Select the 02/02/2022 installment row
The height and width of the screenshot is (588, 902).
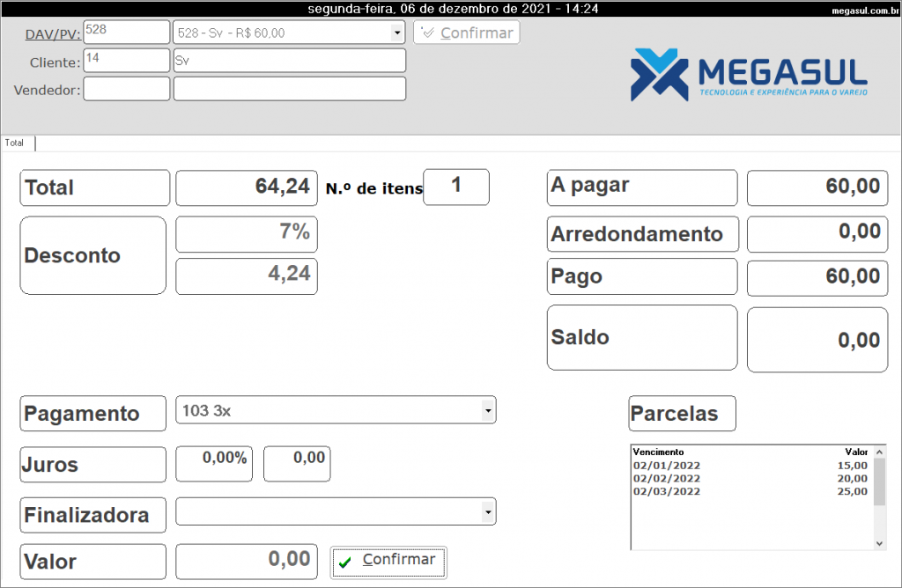[749, 479]
